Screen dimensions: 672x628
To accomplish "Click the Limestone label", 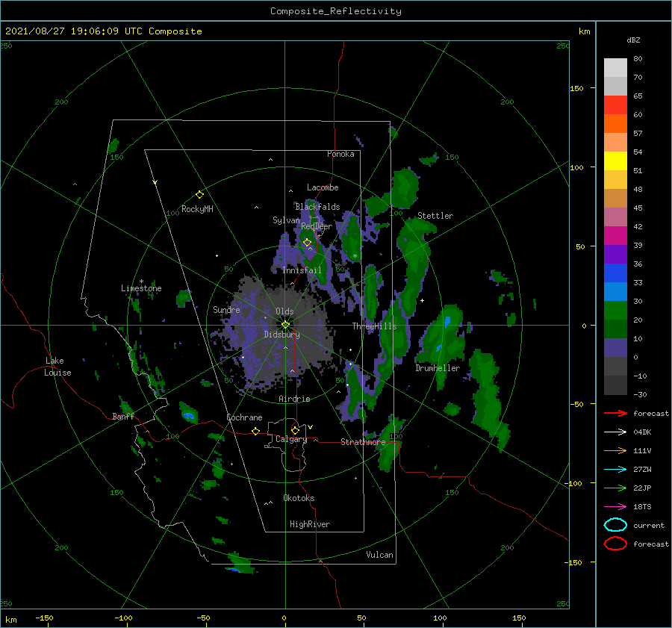I will pyautogui.click(x=141, y=288).
